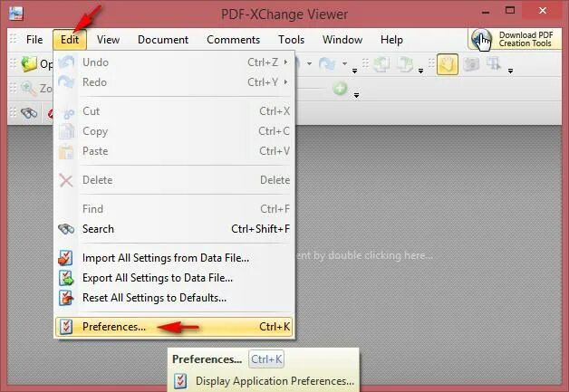Click Display Application Preferences tooltip text
Screen dimensions: 569x392
pos(275,381)
